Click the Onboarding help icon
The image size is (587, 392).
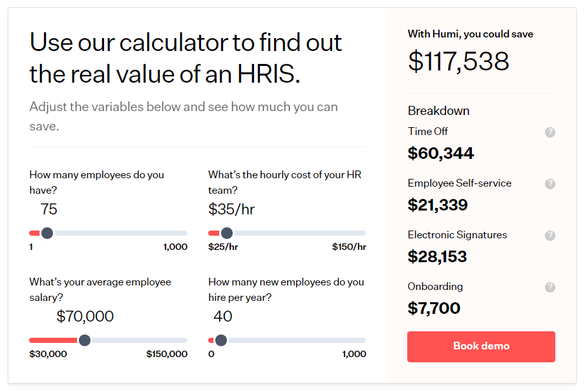pyautogui.click(x=550, y=287)
